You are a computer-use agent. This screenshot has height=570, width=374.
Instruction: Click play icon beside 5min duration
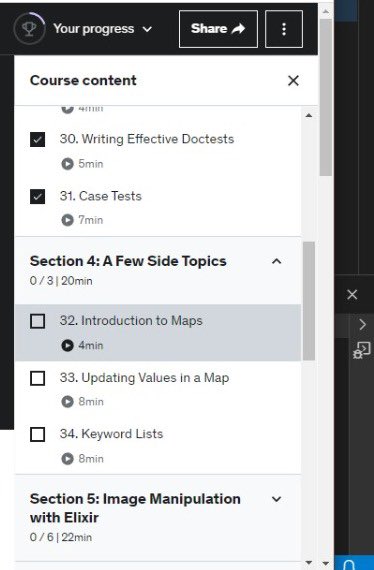pos(67,164)
